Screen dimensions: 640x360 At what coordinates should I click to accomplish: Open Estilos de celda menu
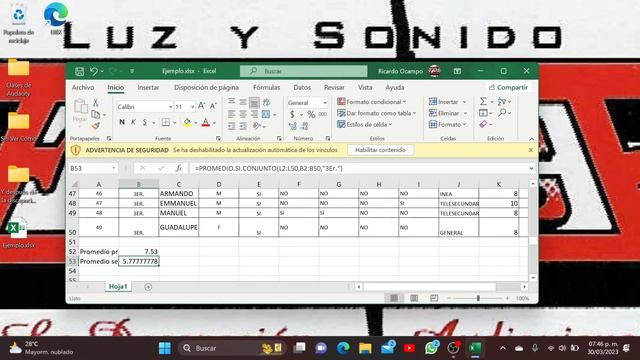364,124
